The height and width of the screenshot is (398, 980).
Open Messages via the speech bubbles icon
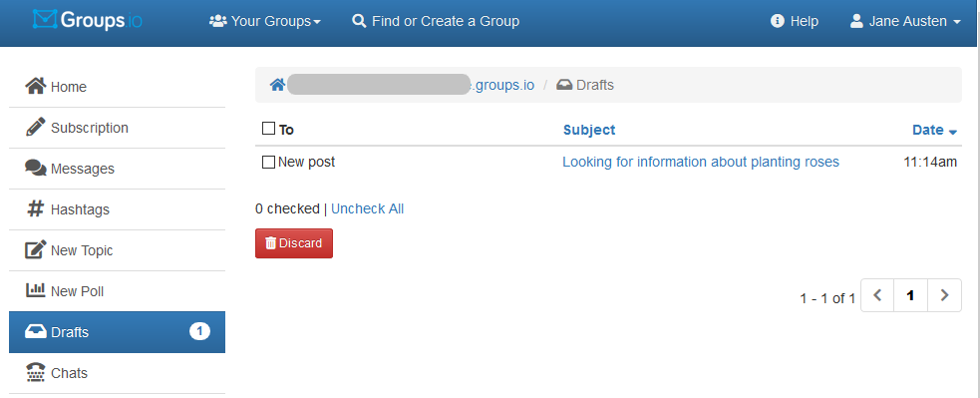(35, 169)
